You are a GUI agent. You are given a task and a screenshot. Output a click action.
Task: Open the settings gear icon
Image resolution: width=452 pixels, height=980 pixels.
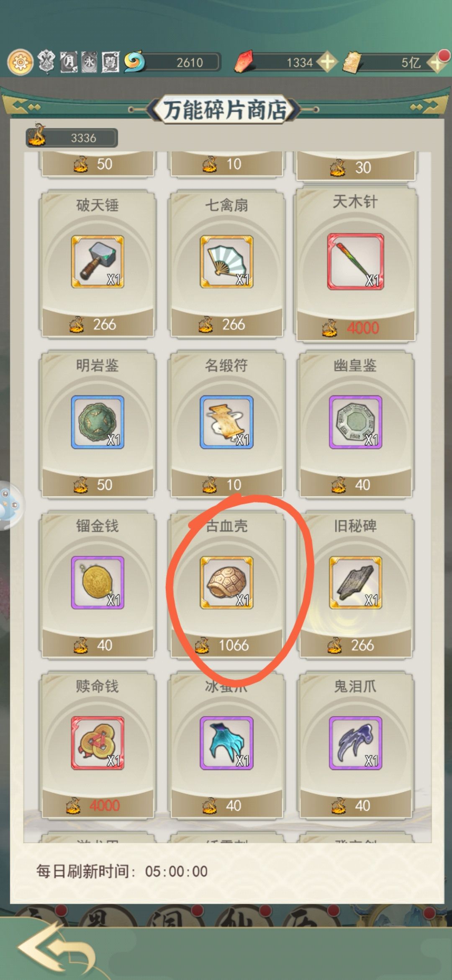click(20, 63)
